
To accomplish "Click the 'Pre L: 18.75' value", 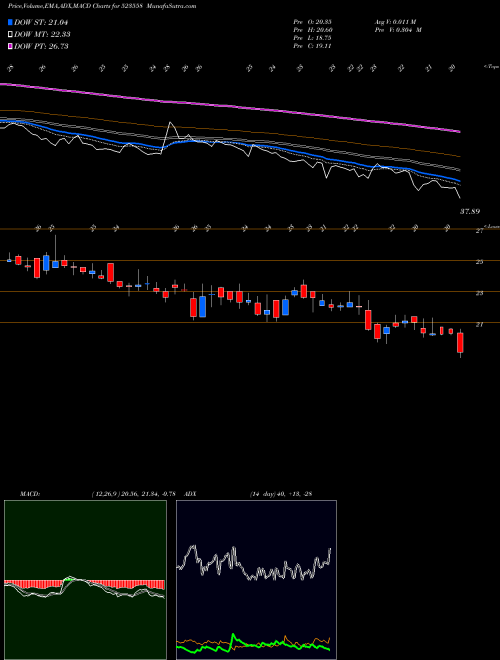I will pos(313,38).
